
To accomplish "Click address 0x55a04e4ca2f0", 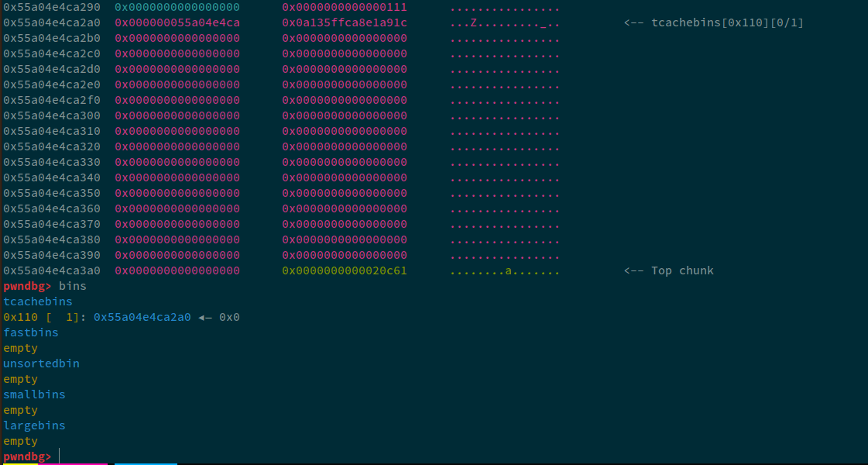I will coord(52,101).
